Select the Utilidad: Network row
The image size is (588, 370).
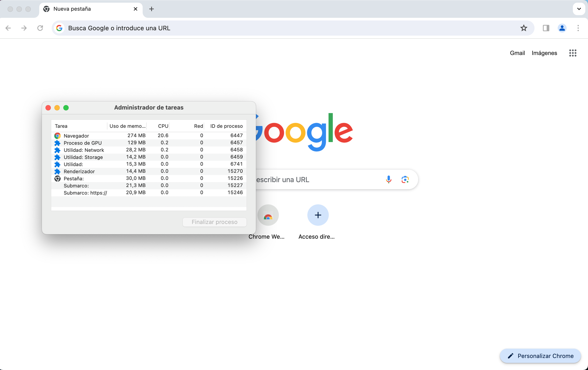coord(149,150)
